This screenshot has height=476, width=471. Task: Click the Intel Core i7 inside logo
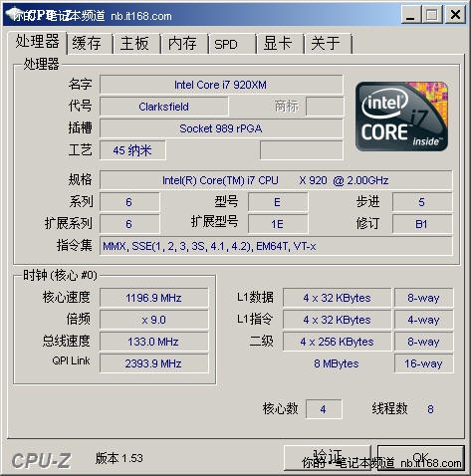401,117
